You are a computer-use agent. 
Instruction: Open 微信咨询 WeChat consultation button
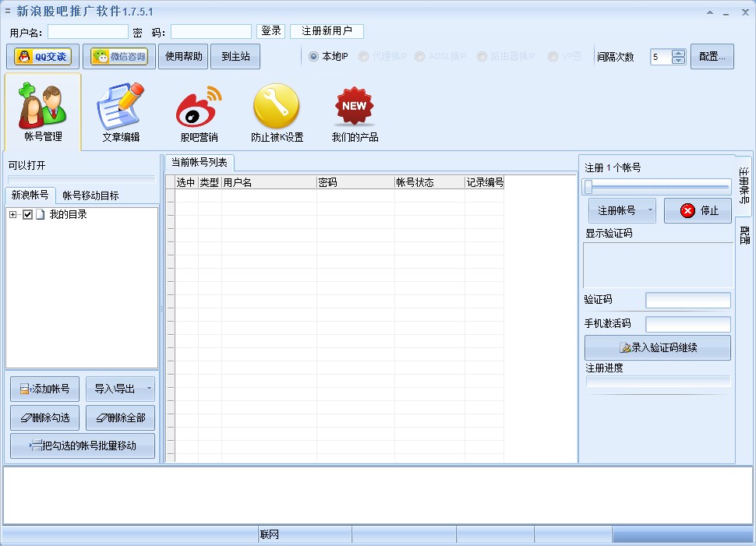tap(118, 57)
